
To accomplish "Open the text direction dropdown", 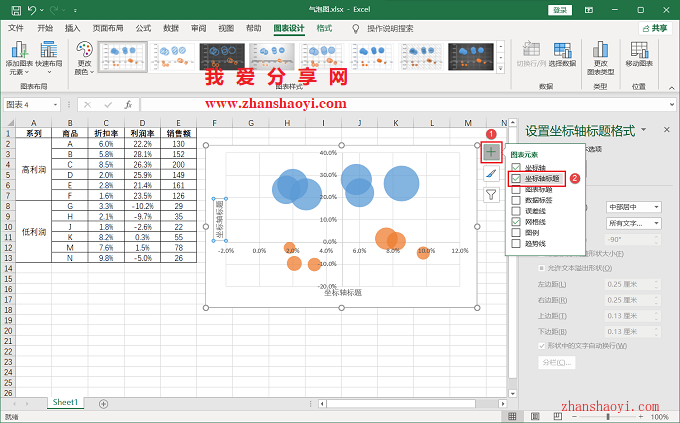I will click(634, 223).
